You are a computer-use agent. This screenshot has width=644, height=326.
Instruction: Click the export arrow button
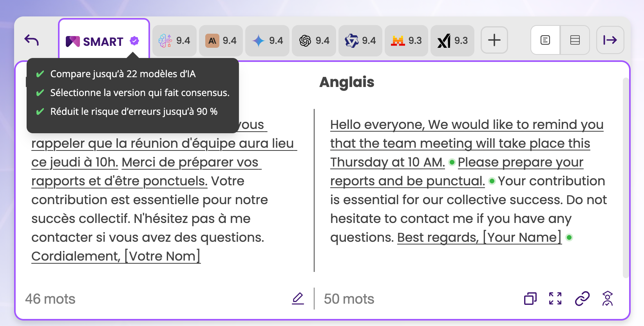610,40
